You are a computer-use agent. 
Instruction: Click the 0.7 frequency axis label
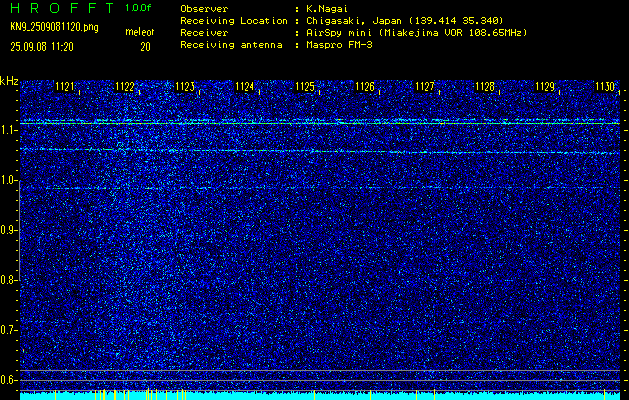[8, 330]
